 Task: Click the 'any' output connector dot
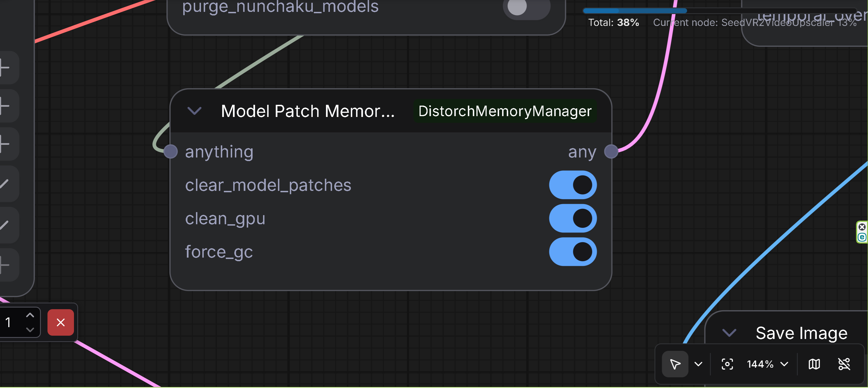coord(611,151)
